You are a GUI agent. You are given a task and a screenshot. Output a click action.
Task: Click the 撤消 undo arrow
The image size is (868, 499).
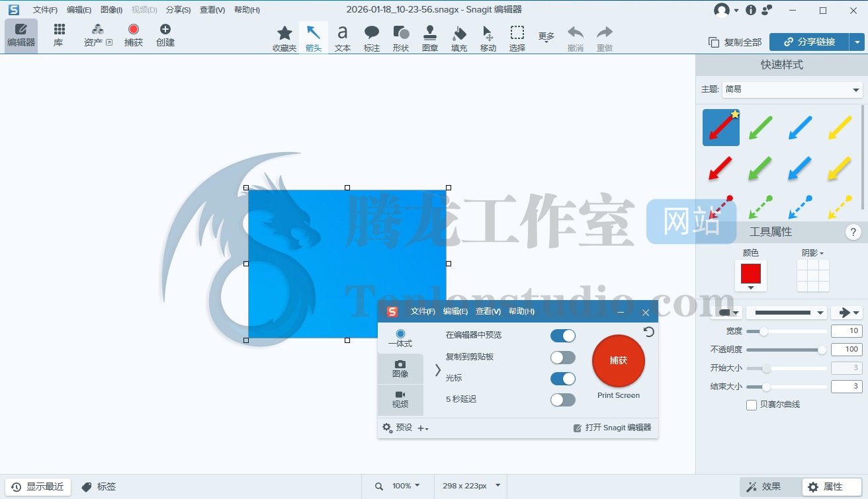(x=576, y=38)
